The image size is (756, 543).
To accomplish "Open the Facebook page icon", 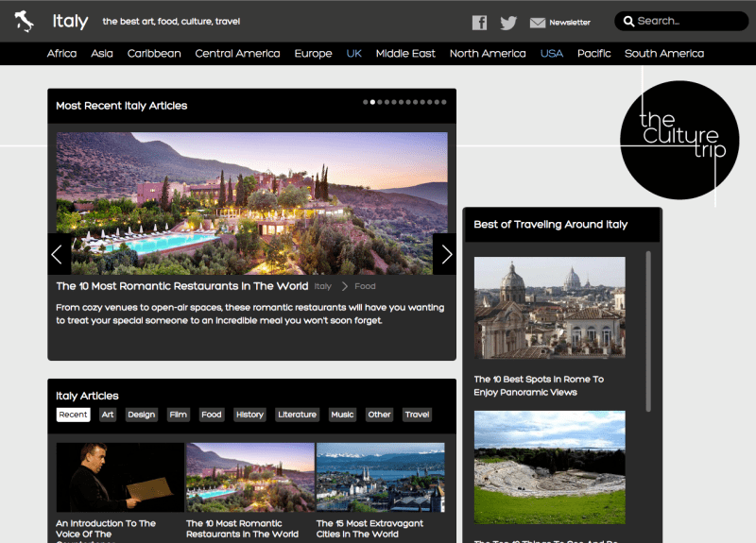I will pyautogui.click(x=479, y=23).
